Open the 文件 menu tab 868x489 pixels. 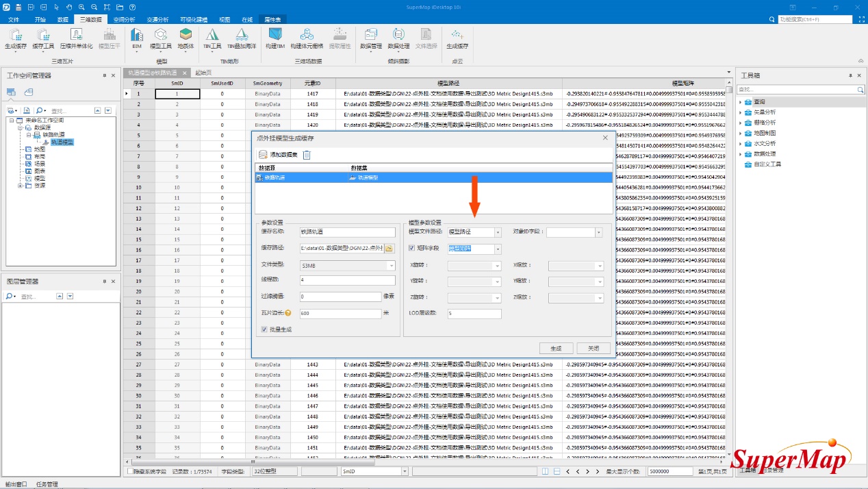(14, 20)
